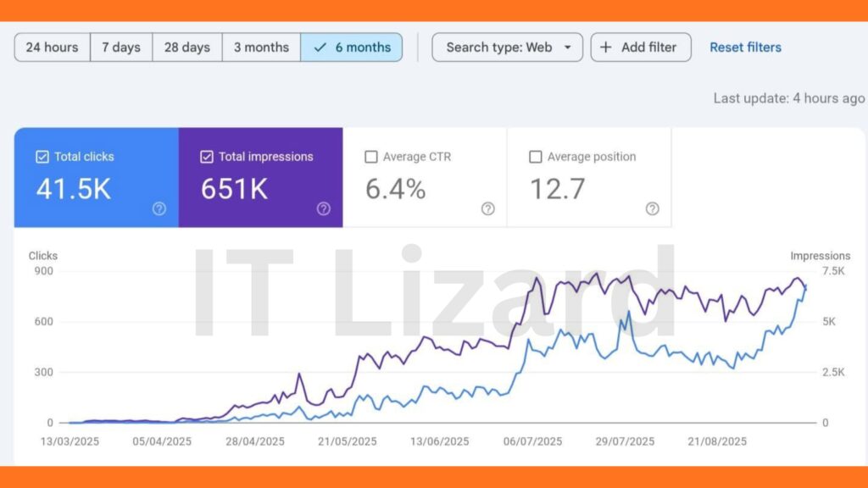
Task: Select the 3 months tab
Action: [260, 47]
